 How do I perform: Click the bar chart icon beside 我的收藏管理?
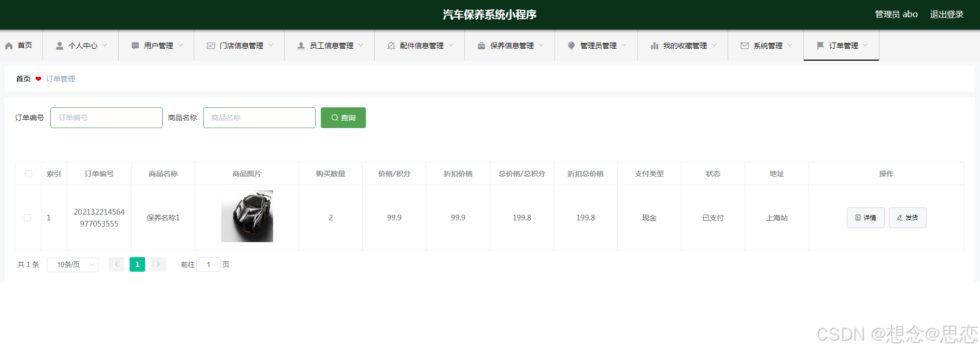(655, 46)
